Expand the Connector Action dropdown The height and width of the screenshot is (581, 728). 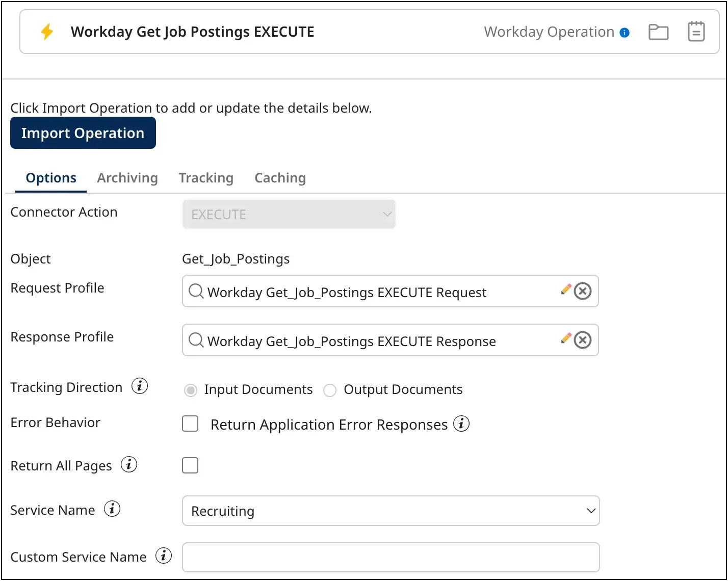tap(387, 214)
